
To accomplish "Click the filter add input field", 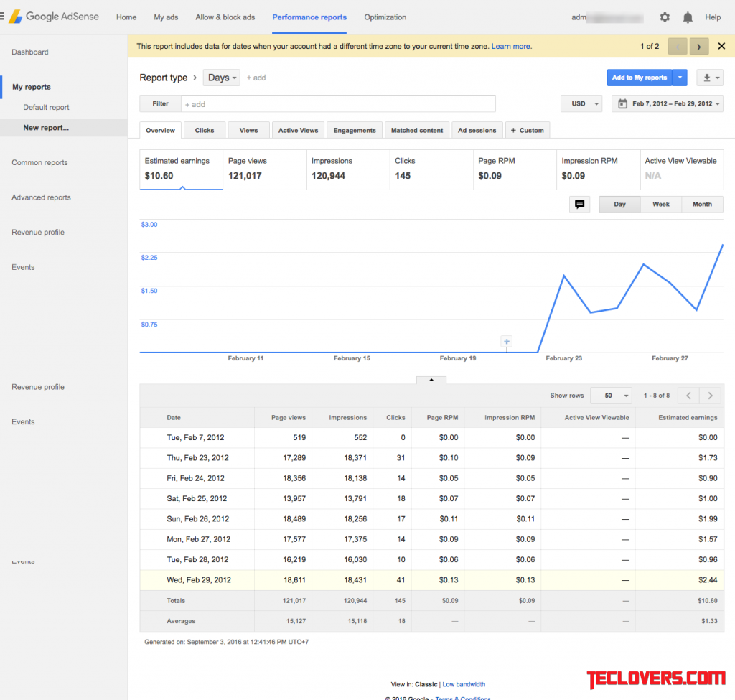I will tap(337, 104).
